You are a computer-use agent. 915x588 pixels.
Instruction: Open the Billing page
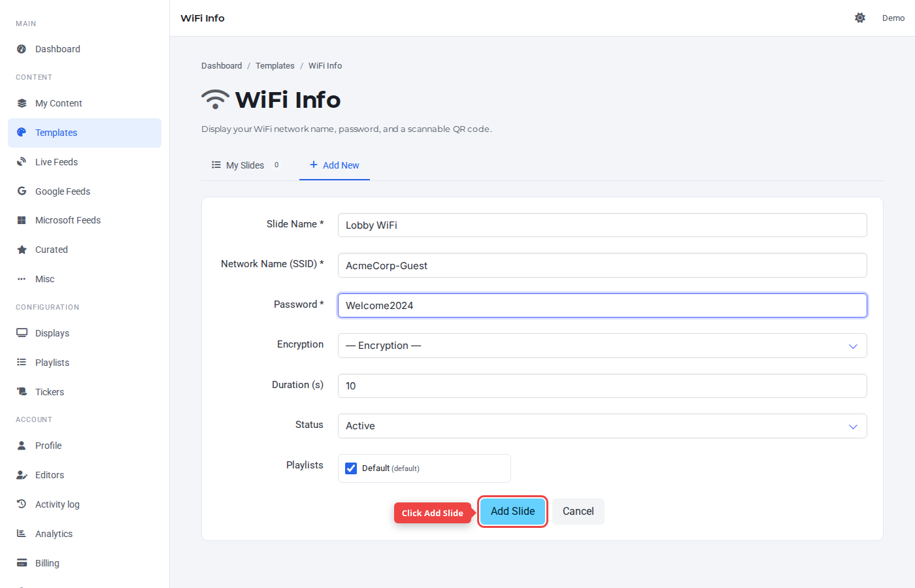[84, 563]
